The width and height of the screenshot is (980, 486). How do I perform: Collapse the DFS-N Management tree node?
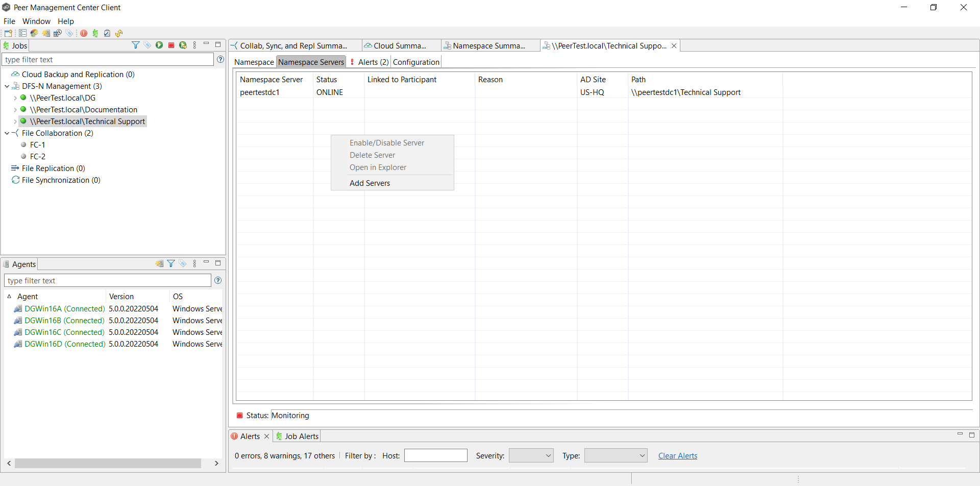pos(7,86)
